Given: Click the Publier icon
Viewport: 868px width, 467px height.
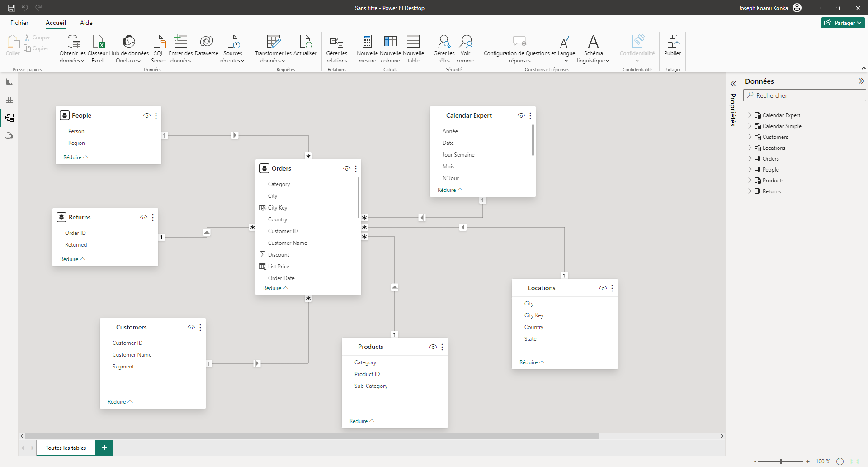Looking at the screenshot, I should [x=673, y=42].
